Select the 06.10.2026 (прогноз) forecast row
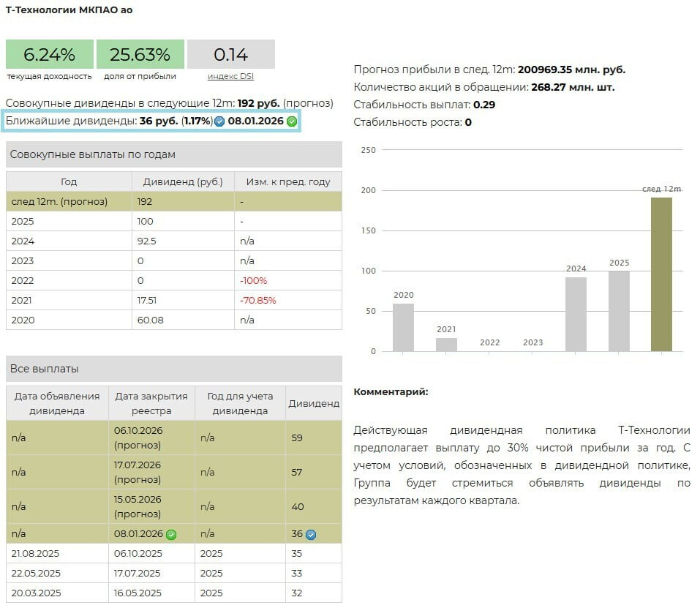700x608 pixels. 173,438
